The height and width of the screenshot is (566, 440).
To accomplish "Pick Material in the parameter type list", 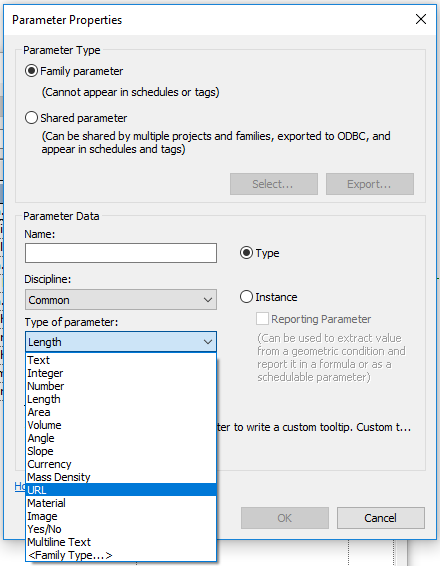I will click(121, 503).
